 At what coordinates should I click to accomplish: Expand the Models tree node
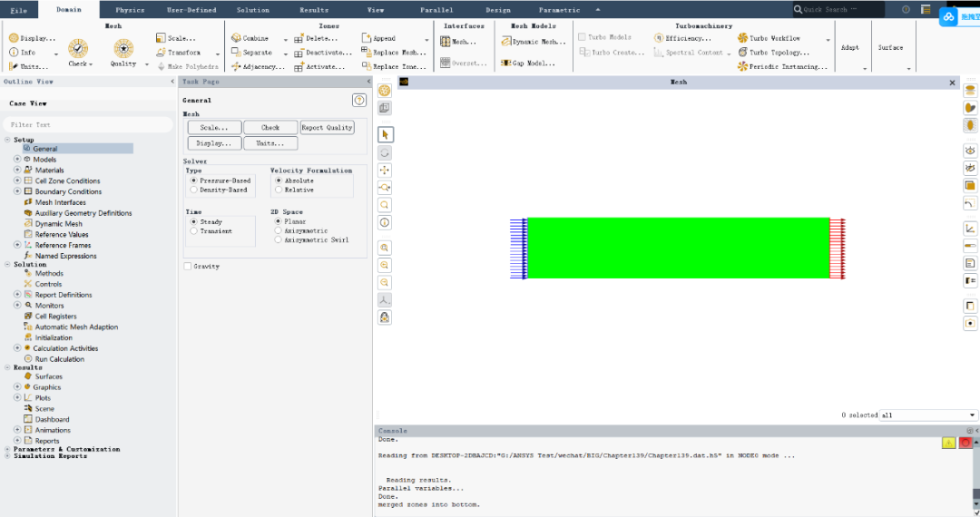point(17,160)
